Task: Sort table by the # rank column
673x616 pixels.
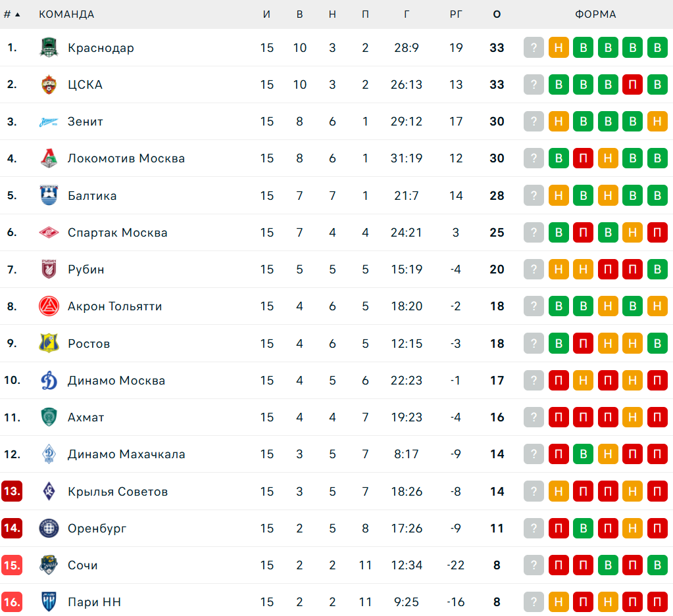Action: pos(12,14)
